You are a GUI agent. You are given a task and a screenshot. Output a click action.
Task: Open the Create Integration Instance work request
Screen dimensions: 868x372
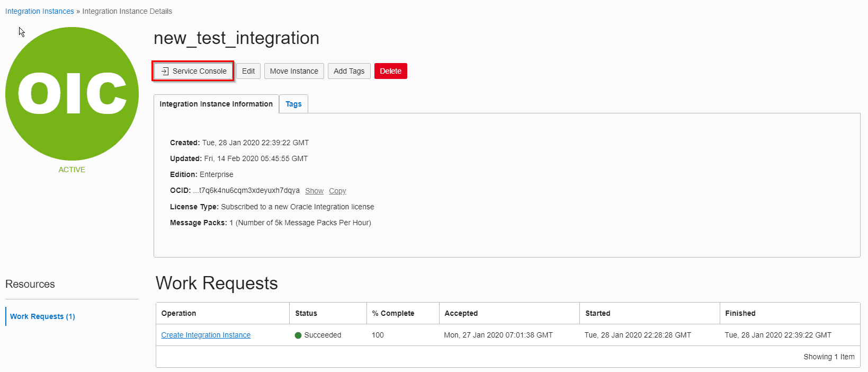[206, 335]
